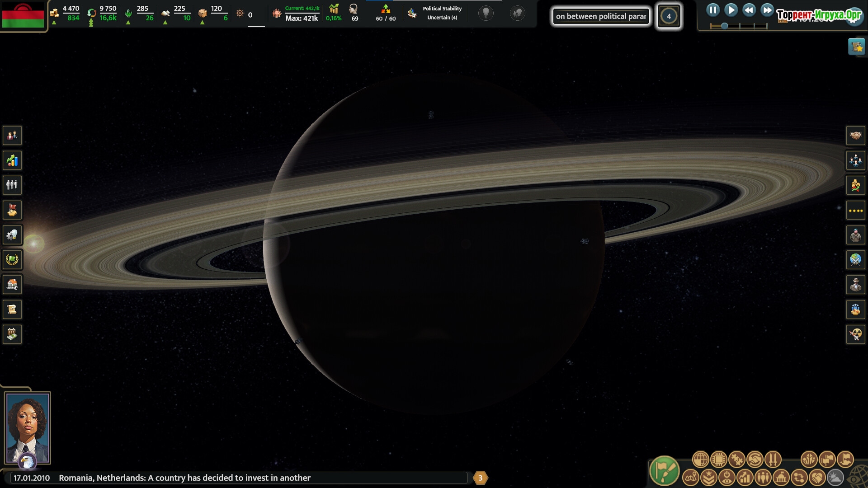Expand the notification counter badge showing 3

(x=480, y=478)
